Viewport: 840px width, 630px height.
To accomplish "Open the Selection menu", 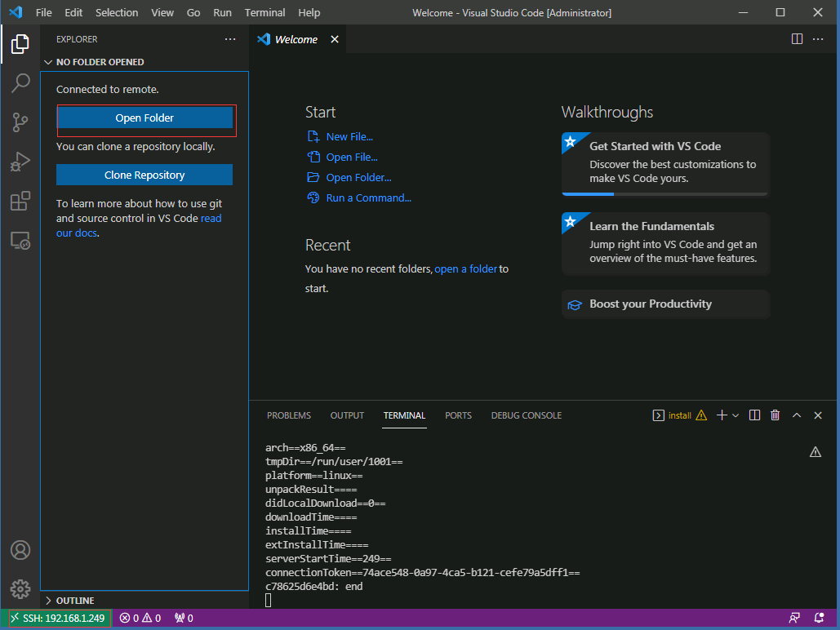I will pos(117,12).
